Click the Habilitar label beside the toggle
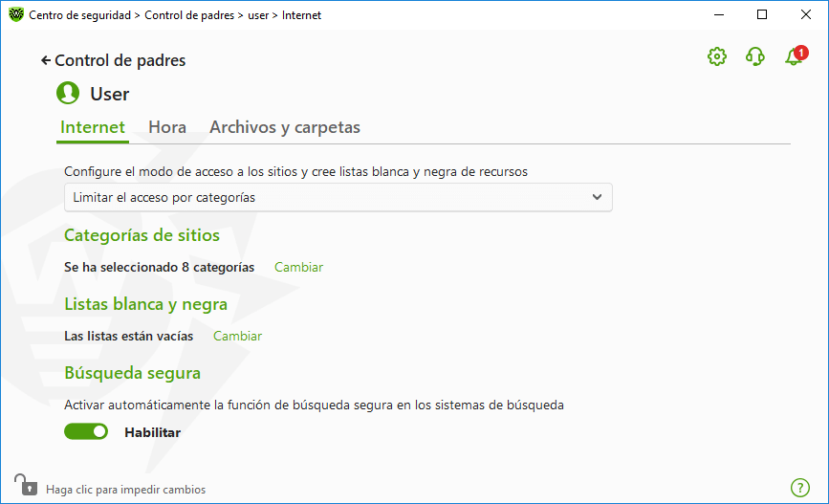The width and height of the screenshot is (829, 504). 152,432
